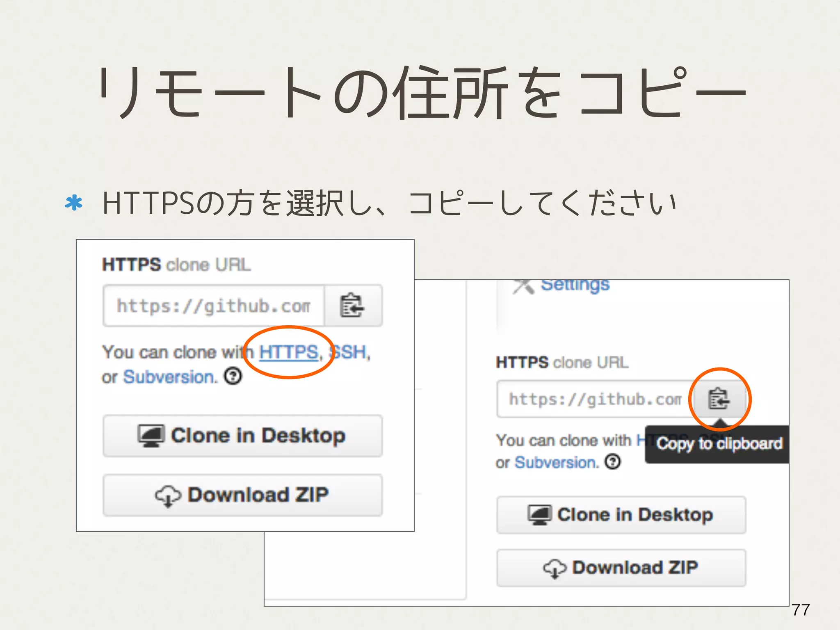Click the cloud download icon on left Download ZIP
The image size is (840, 630).
point(167,495)
